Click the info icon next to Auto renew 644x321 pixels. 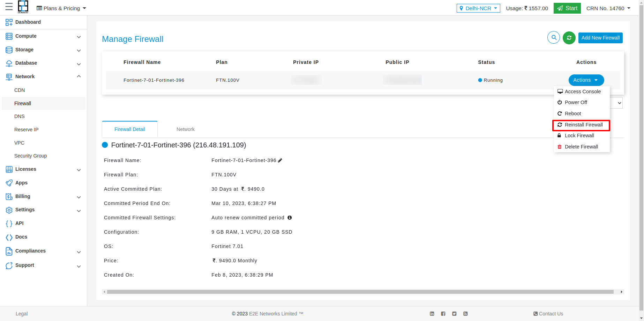tap(290, 218)
